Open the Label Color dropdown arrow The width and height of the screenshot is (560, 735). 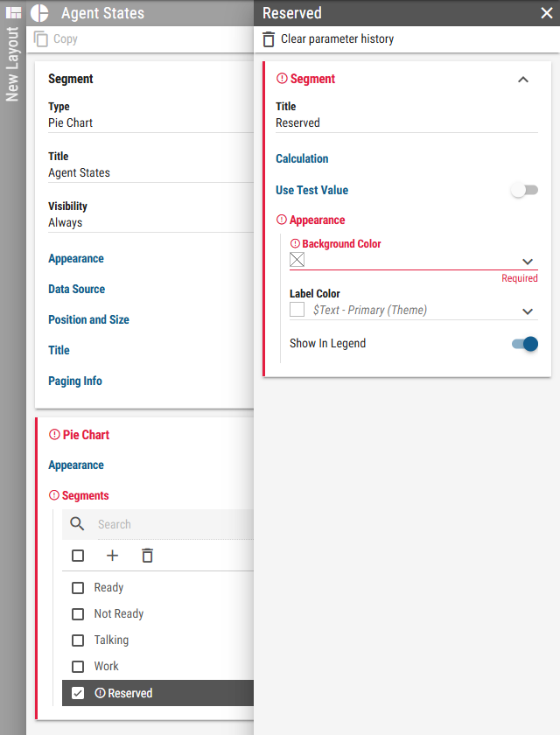pos(528,311)
